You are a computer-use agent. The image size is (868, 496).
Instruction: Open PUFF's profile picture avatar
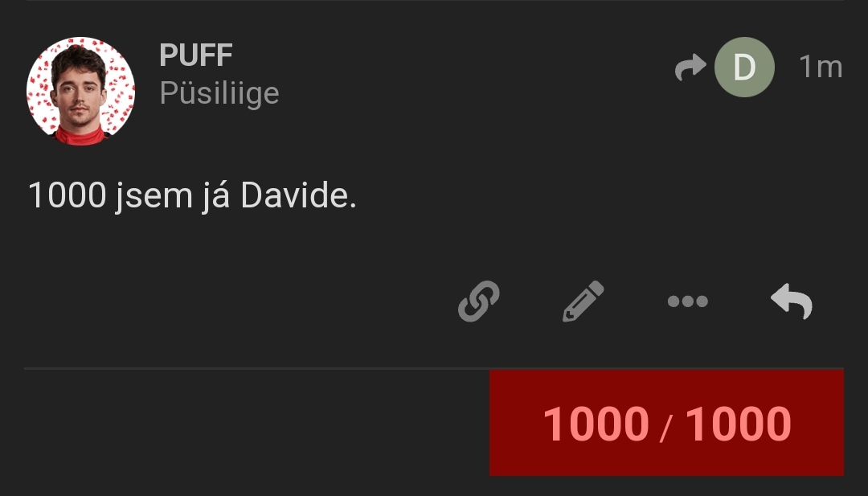[x=81, y=92]
